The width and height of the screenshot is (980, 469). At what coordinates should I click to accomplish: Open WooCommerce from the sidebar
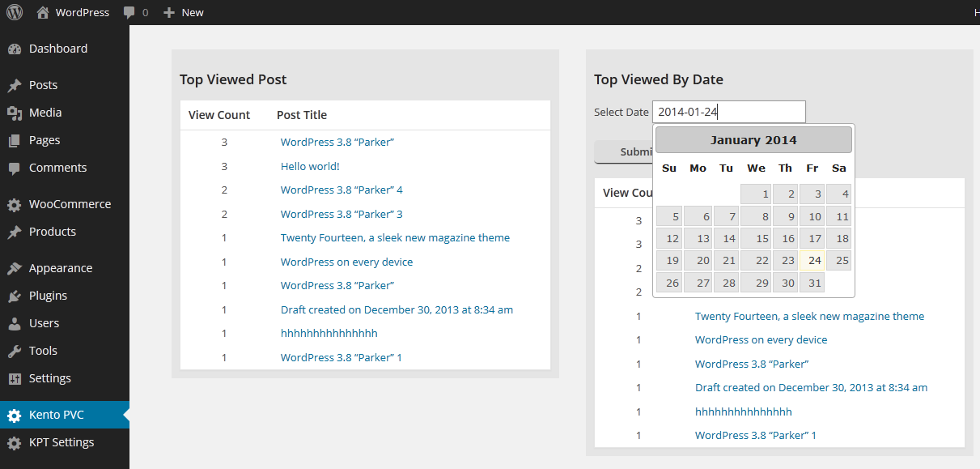click(65, 204)
